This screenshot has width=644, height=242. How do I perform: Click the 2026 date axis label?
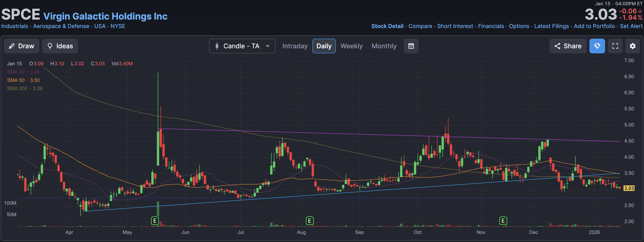tap(594, 232)
